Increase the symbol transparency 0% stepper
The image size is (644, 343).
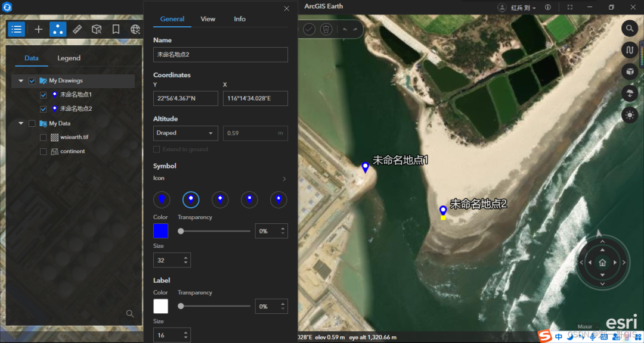tap(283, 229)
